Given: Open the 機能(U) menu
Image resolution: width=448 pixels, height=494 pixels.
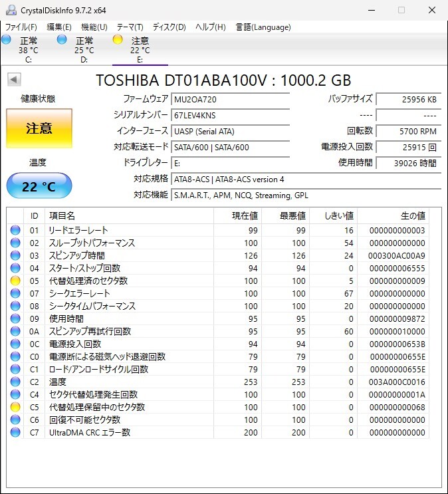Looking at the screenshot, I should pyautogui.click(x=94, y=27).
